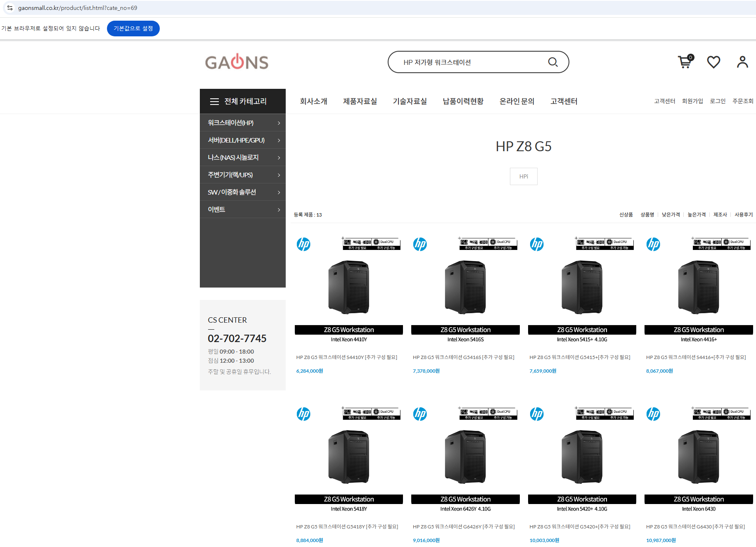Click product name 워크스테이션 S4410Y link

(x=347, y=357)
